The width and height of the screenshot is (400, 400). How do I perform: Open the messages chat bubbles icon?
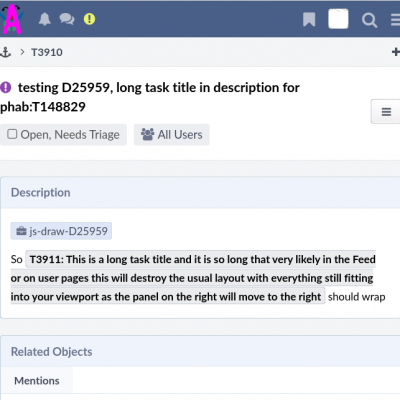click(x=67, y=19)
